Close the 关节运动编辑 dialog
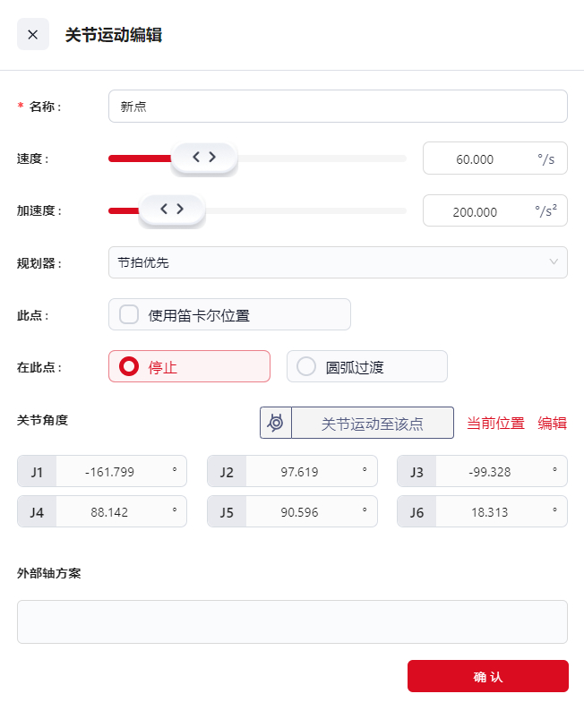Image resolution: width=584 pixels, height=728 pixels. (33, 35)
